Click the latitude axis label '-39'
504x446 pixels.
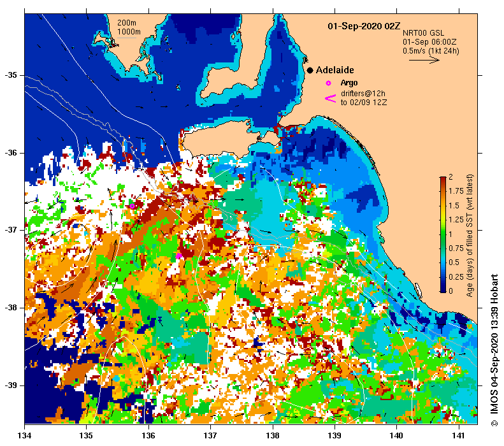(11, 385)
